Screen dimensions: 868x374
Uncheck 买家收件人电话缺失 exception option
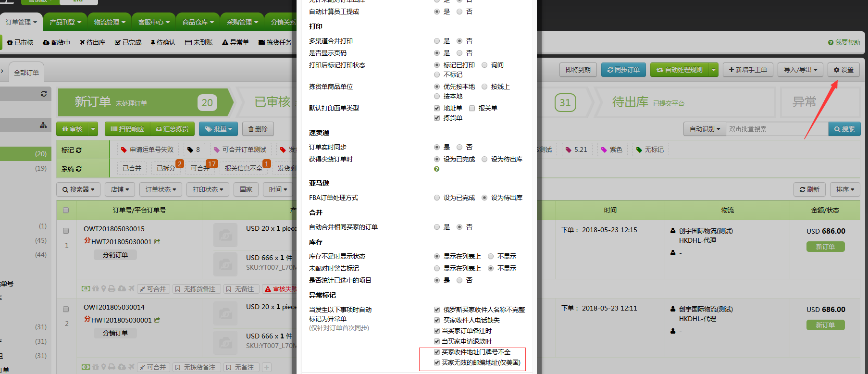point(437,320)
